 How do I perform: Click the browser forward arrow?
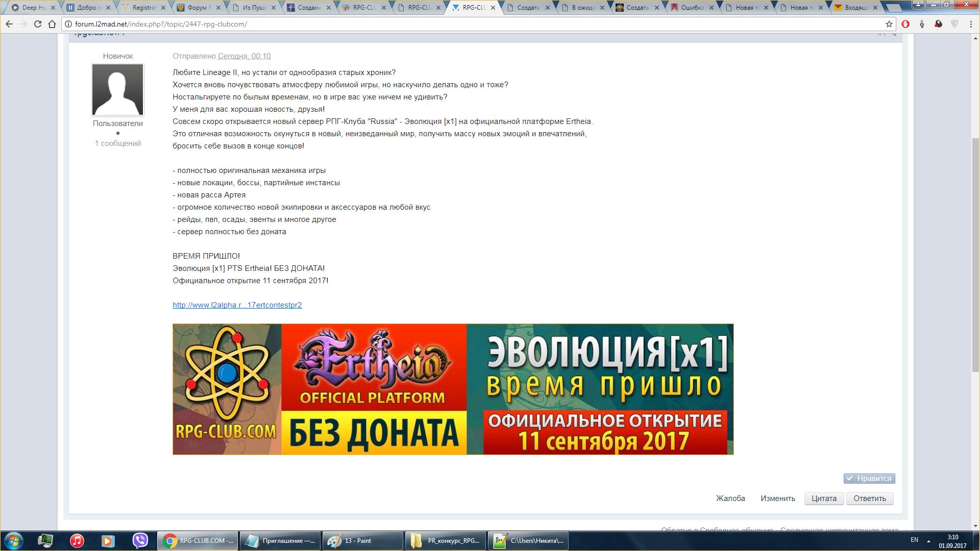[x=23, y=24]
